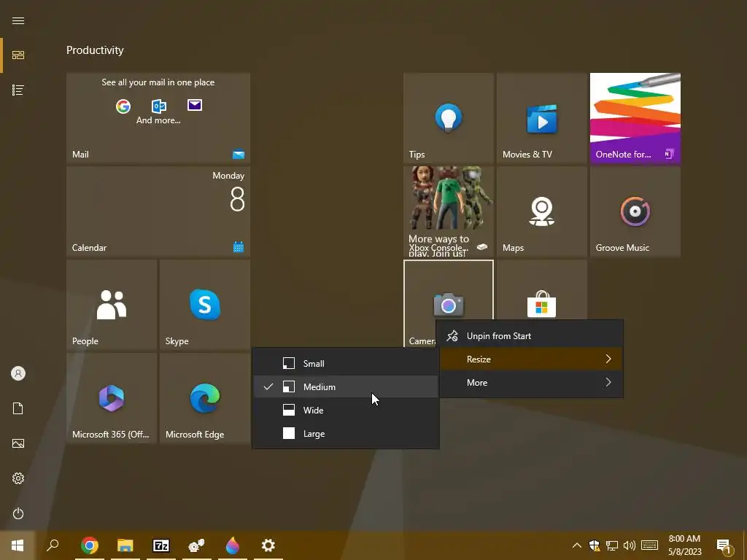Open the Movies & TV tile
This screenshot has width=747, height=560.
pyautogui.click(x=542, y=117)
